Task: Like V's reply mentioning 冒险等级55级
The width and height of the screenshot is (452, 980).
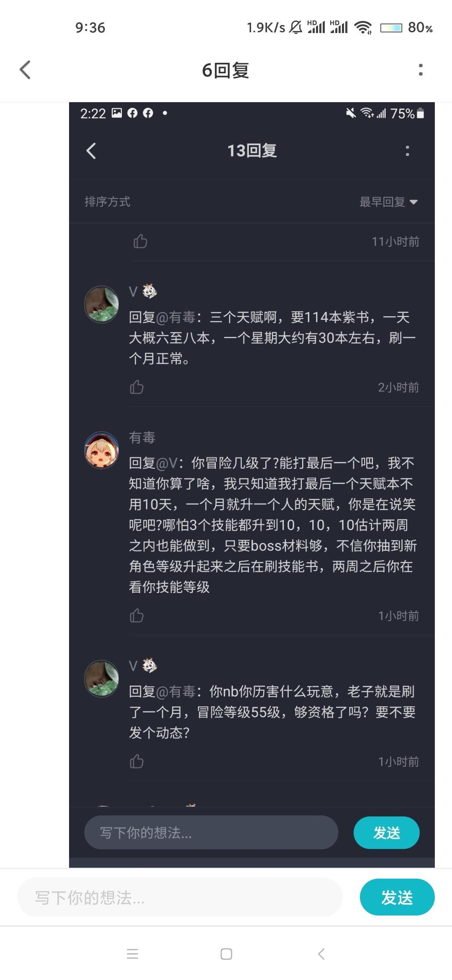Action: tap(136, 761)
